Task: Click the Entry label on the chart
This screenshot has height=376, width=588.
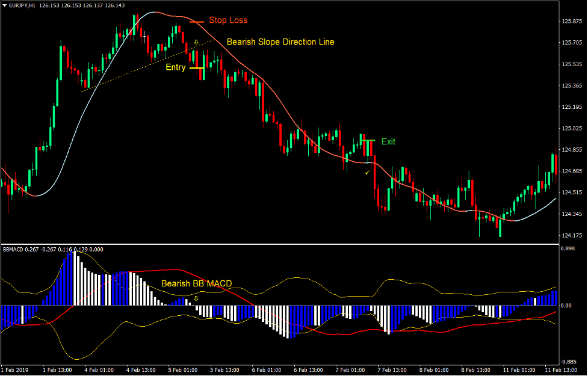Action: (x=176, y=67)
